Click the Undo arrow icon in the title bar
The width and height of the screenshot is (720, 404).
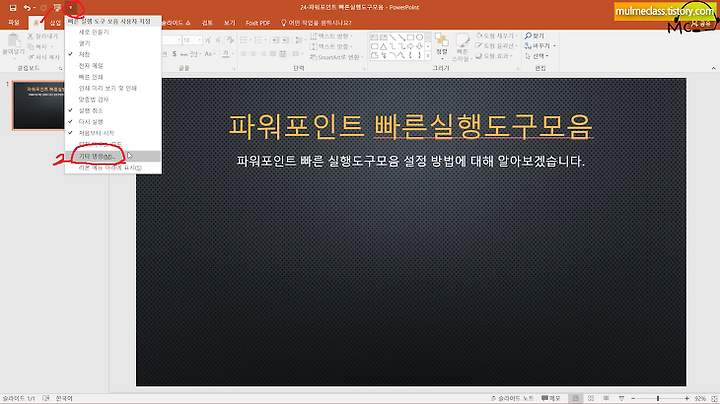(27, 8)
